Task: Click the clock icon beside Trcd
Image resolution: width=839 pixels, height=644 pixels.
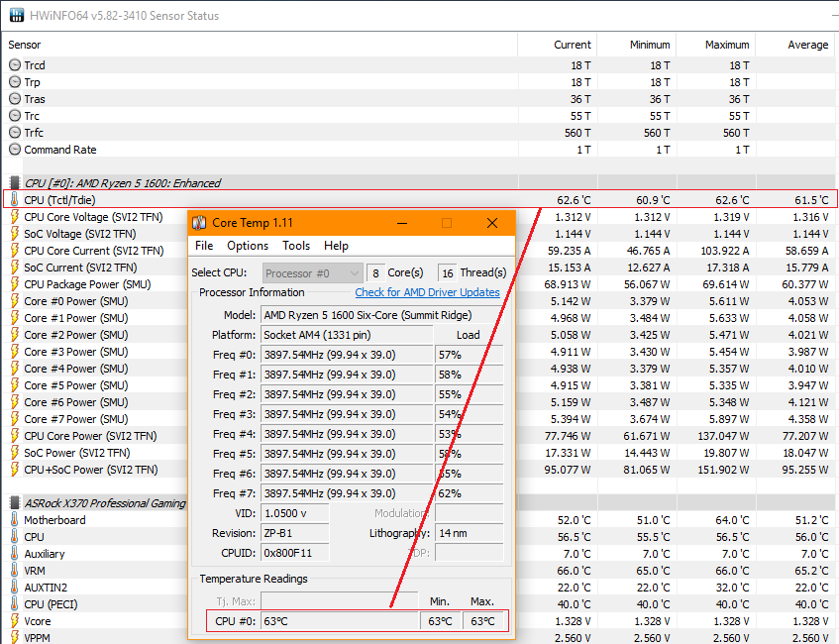Action: pos(15,65)
